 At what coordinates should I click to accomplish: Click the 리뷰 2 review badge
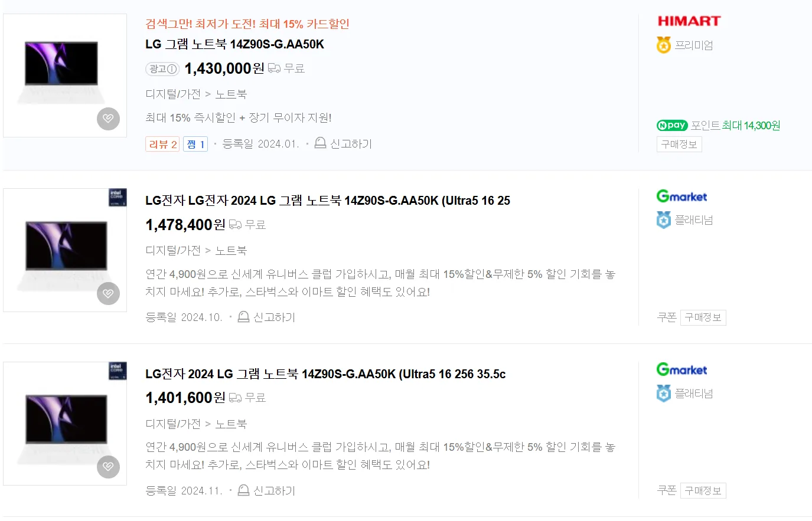pyautogui.click(x=162, y=145)
